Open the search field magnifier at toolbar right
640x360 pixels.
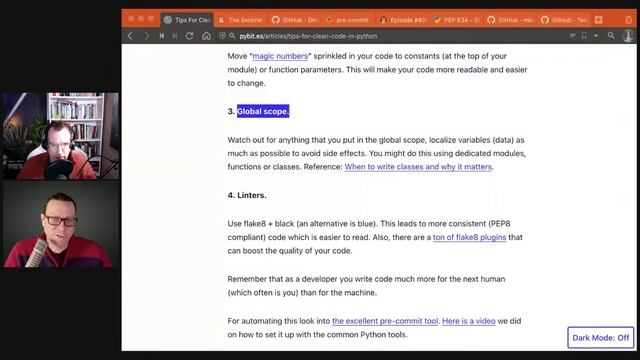[611, 36]
